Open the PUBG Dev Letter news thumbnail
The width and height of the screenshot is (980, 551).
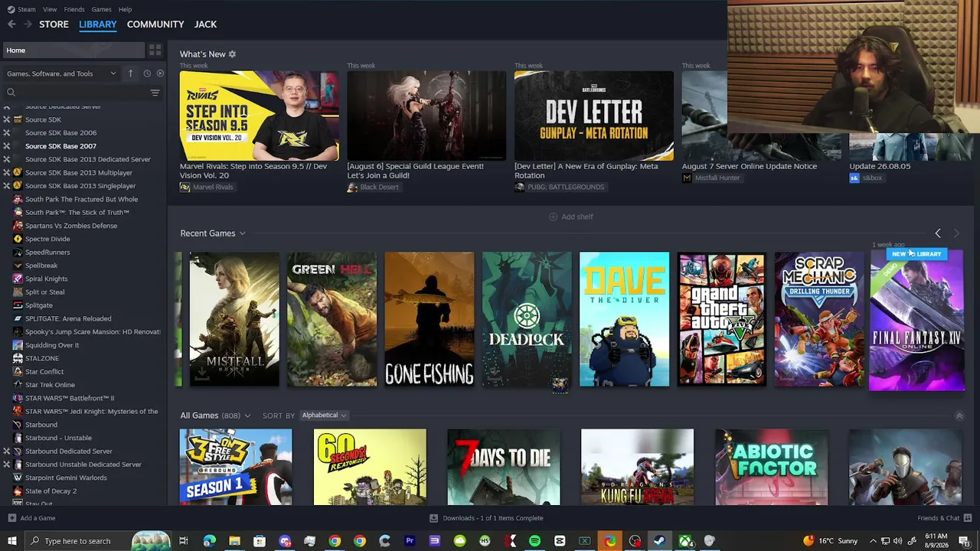[594, 116]
